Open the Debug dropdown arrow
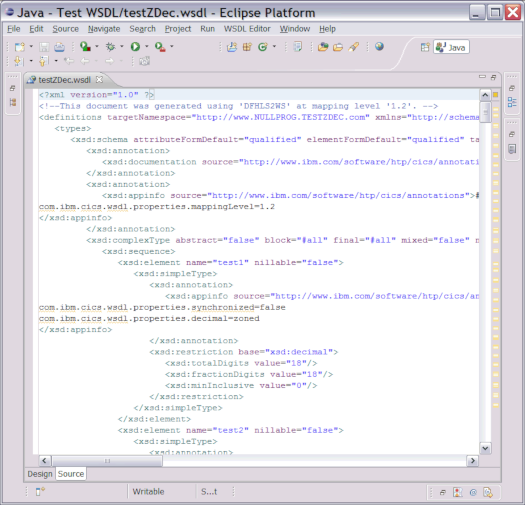The image size is (525, 505). pyautogui.click(x=122, y=47)
